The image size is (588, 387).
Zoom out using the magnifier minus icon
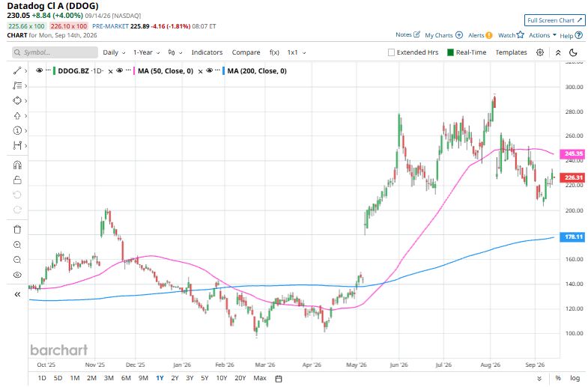(17, 260)
